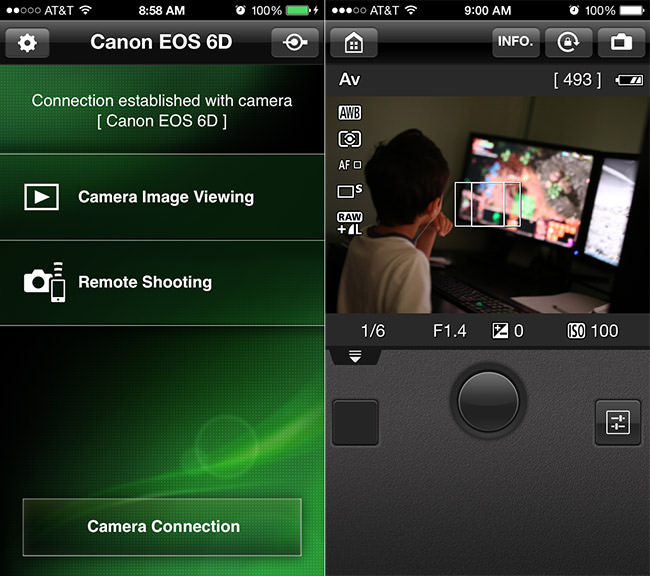Tap the Av shooting mode label
The height and width of the screenshot is (576, 650).
click(x=349, y=79)
